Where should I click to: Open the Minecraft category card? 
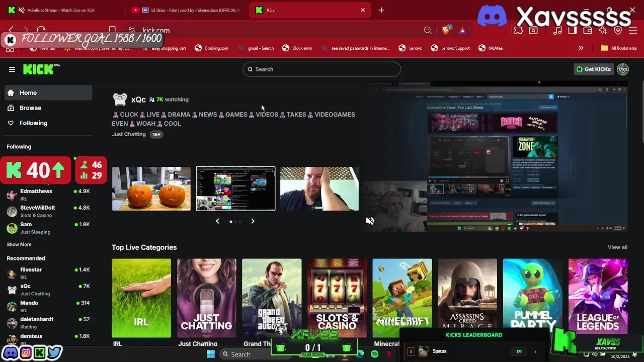(x=402, y=298)
